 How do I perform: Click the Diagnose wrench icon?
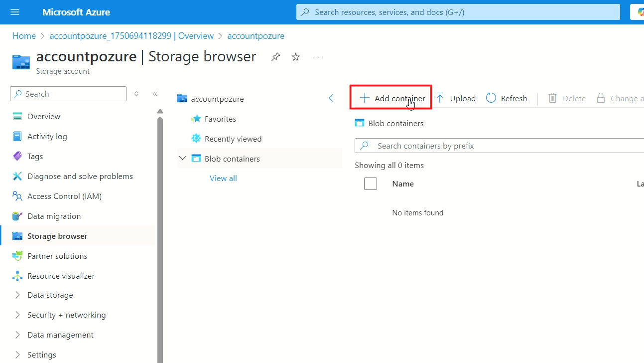coord(17,176)
